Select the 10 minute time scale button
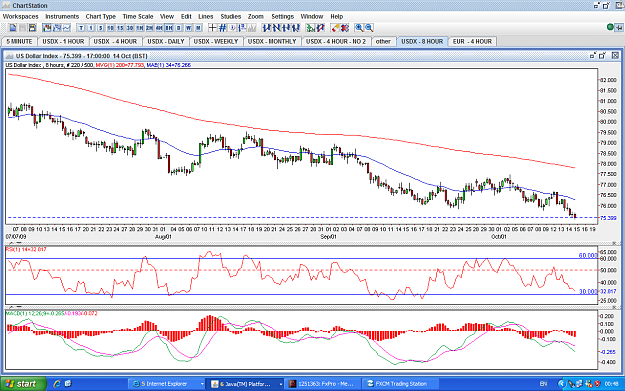The image size is (625, 391). [x=110, y=28]
